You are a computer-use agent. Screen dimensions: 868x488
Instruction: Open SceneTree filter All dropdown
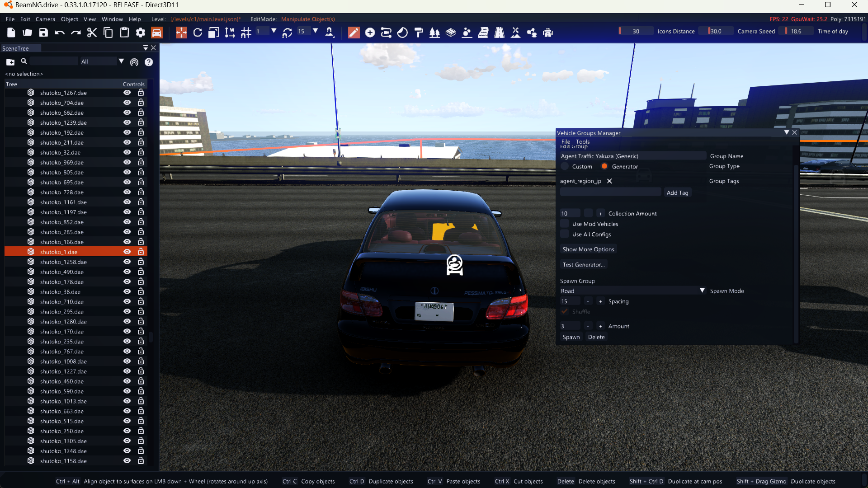(x=102, y=61)
